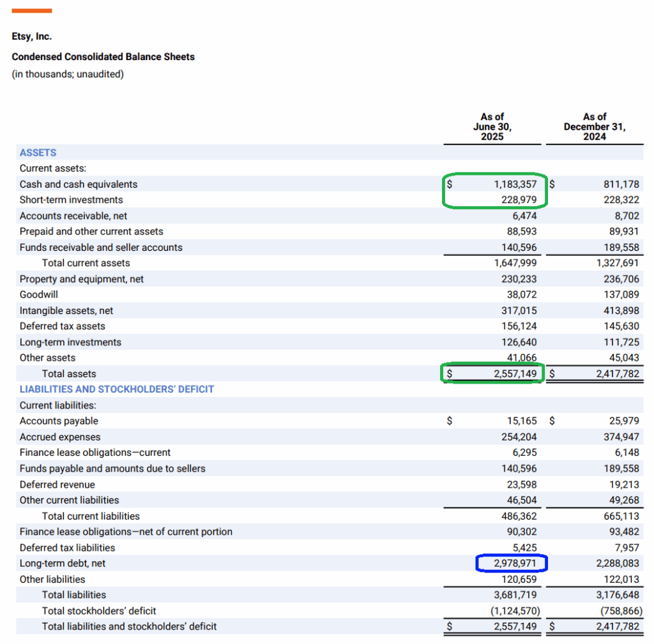The width and height of the screenshot is (654, 644).
Task: Click deferred revenue value 23,598
Action: [522, 485]
